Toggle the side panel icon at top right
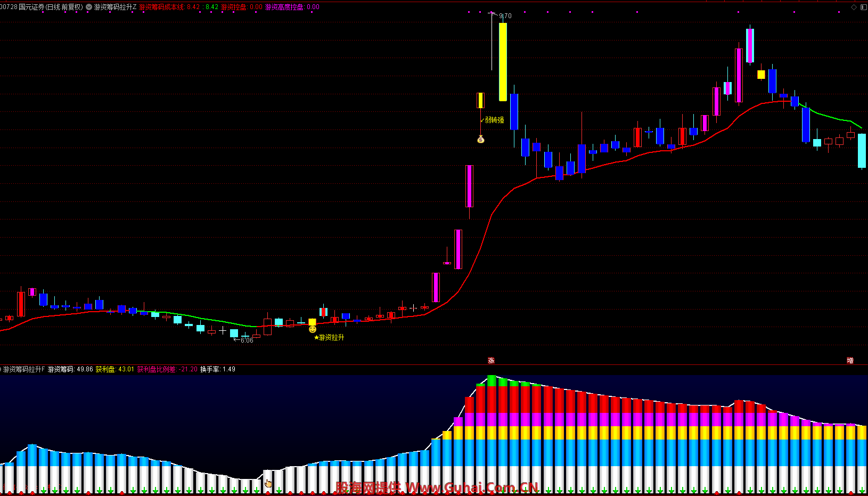868x496 pixels. tap(863, 7)
